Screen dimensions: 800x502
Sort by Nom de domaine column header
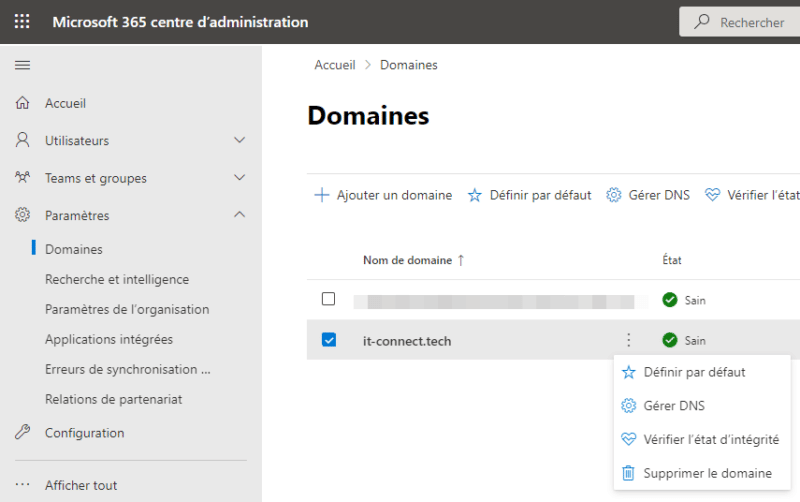[408, 260]
